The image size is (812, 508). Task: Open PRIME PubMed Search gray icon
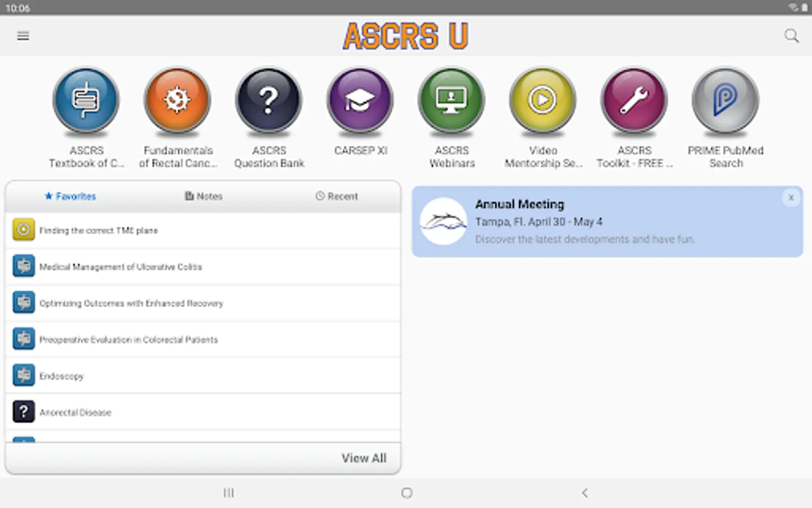coord(726,100)
